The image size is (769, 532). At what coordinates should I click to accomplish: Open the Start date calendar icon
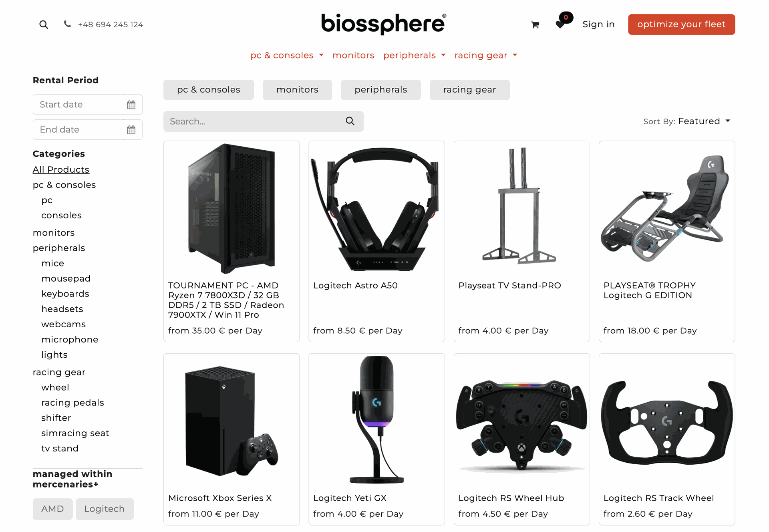click(x=131, y=105)
